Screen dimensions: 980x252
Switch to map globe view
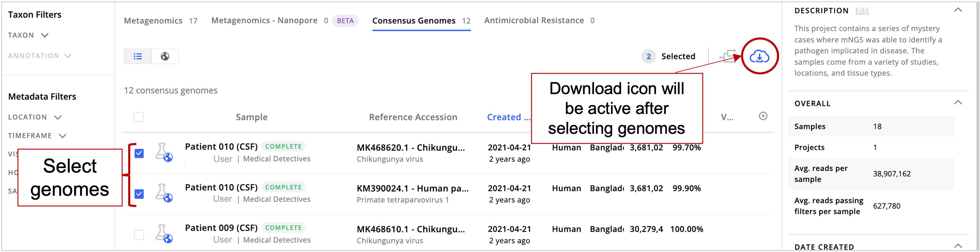(x=165, y=56)
